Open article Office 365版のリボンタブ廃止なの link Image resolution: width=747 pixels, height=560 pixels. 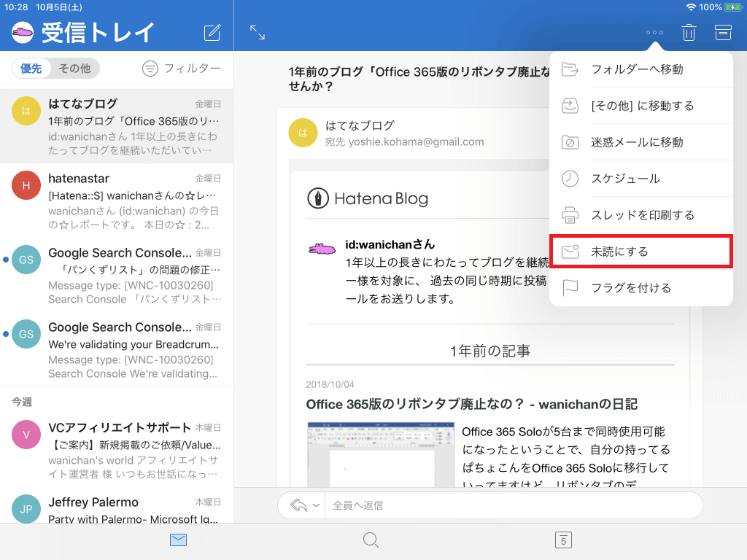pos(472,404)
